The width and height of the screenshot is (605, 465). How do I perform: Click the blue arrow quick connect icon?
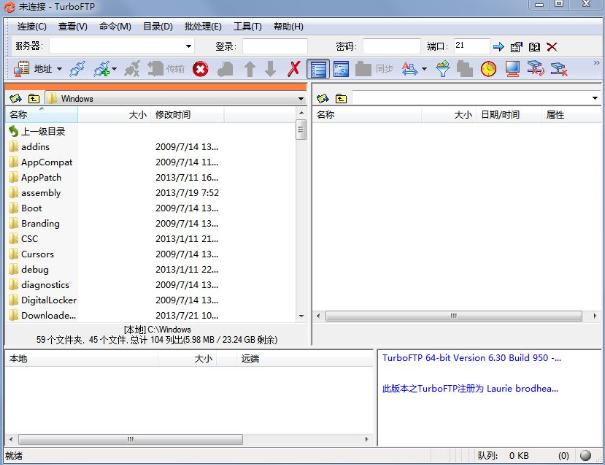[x=498, y=47]
